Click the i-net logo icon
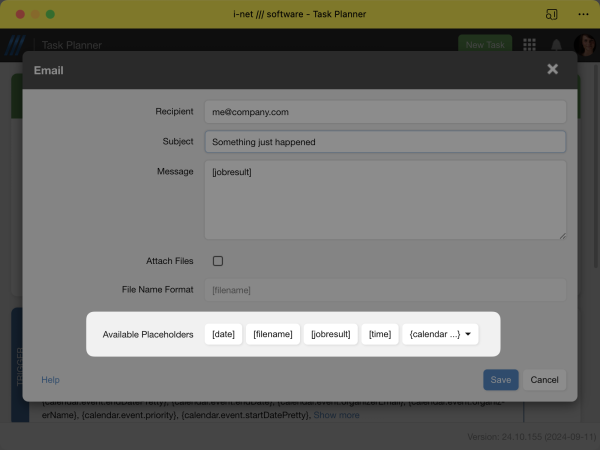Viewport: 600px width, 450px height. 15,46
